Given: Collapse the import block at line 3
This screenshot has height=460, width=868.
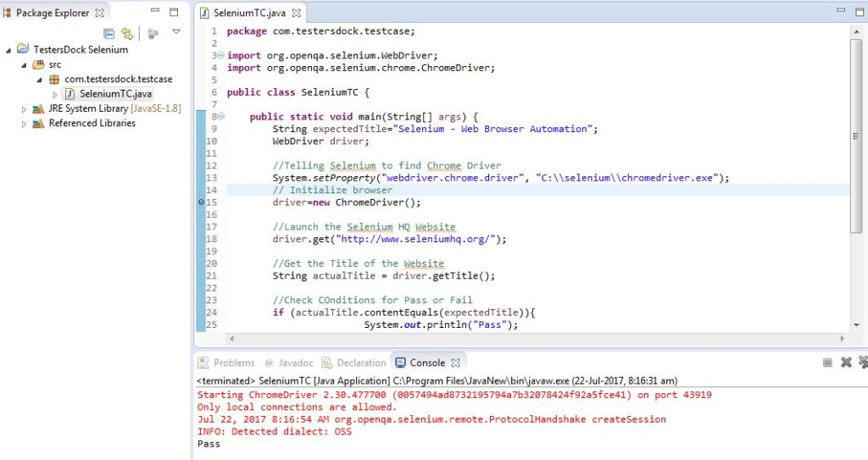Looking at the screenshot, I should coord(221,56).
